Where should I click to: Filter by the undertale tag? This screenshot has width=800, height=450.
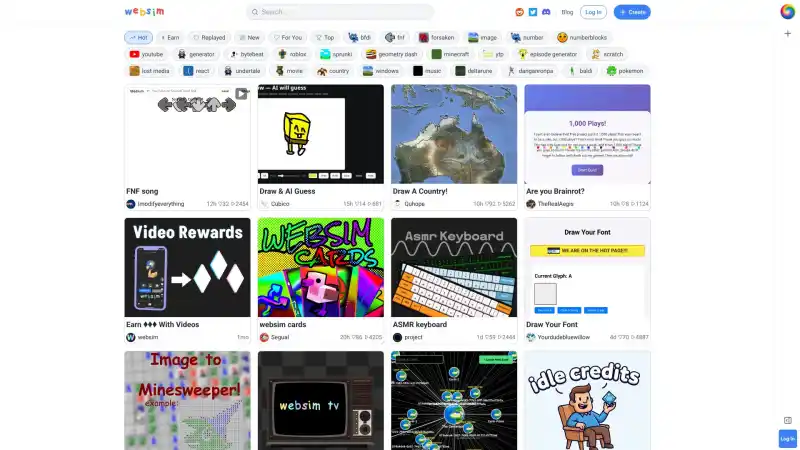pyautogui.click(x=242, y=71)
